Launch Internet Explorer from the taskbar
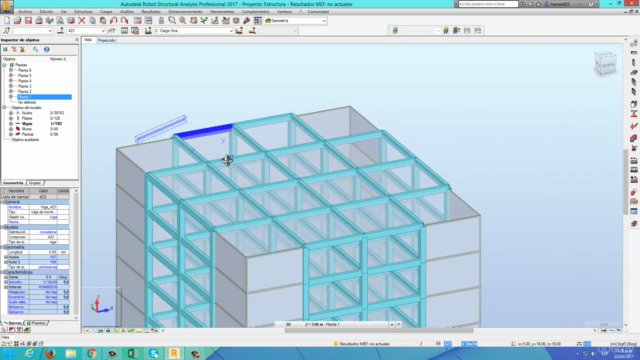 pyautogui.click(x=29, y=353)
